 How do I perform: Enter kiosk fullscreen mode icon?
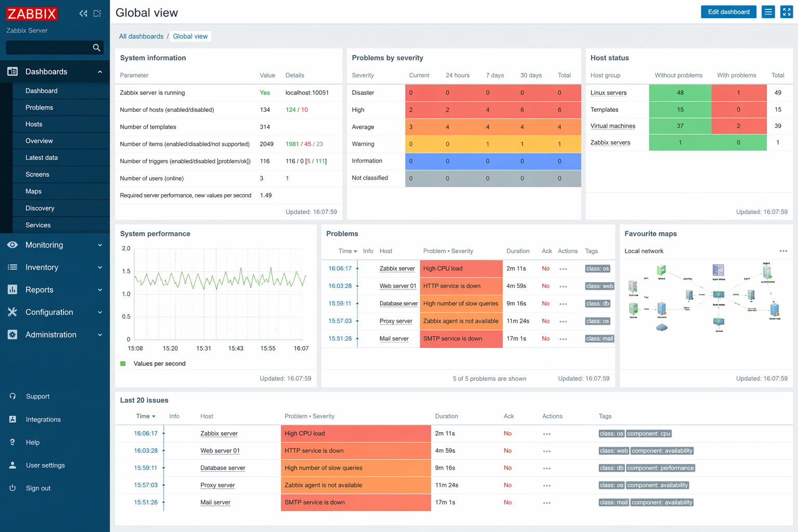tap(787, 12)
